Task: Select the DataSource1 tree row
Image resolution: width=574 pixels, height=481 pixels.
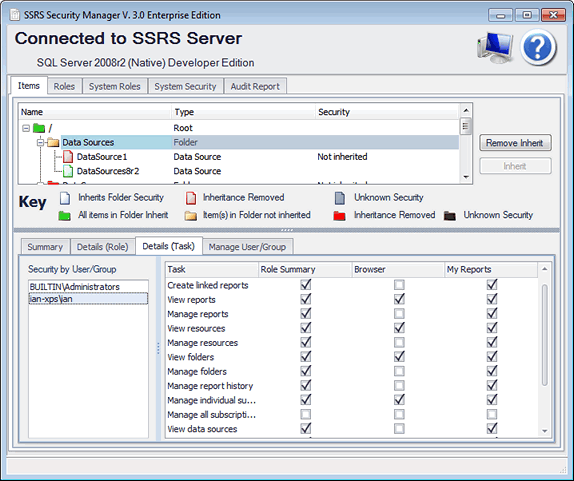Action: point(239,157)
